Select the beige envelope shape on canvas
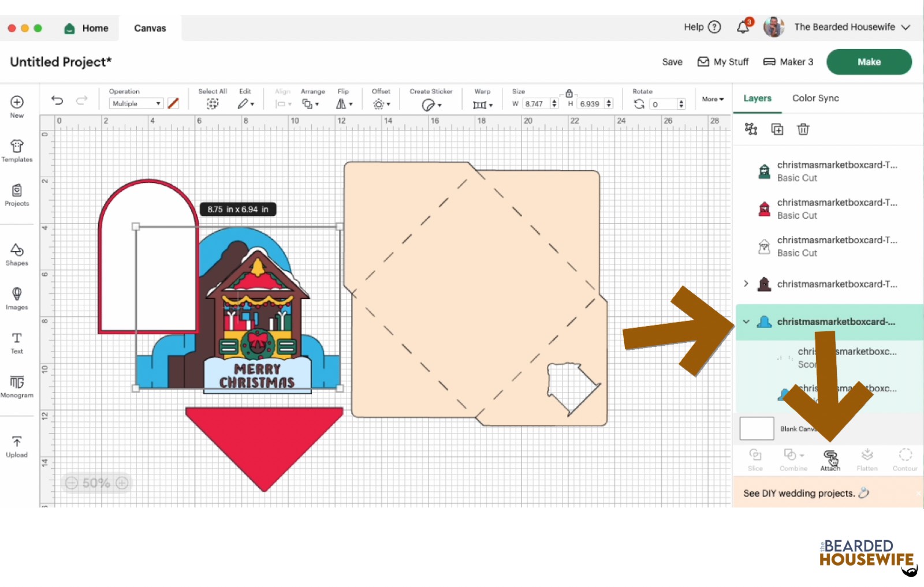Image resolution: width=924 pixels, height=587 pixels. (475, 294)
